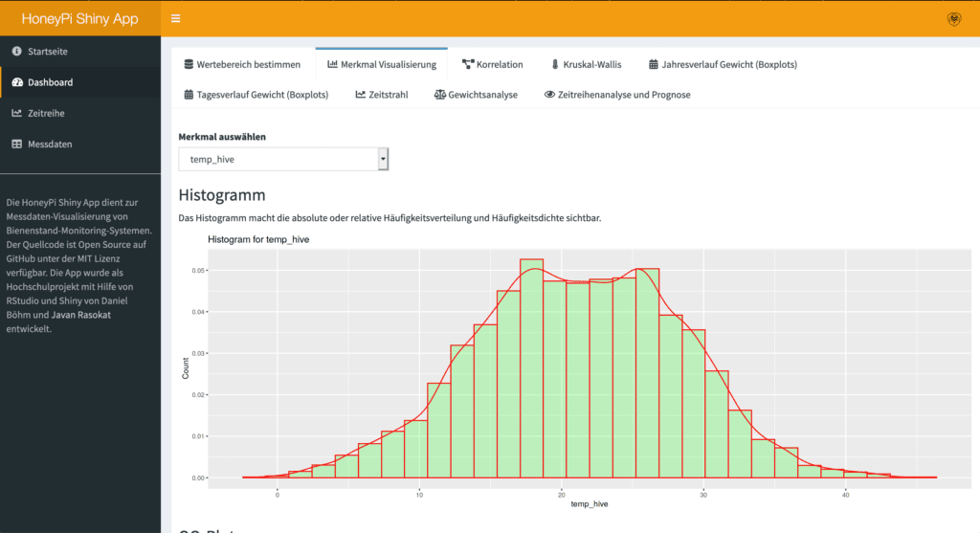This screenshot has width=980, height=533.
Task: Open the Tagesverlauf Gewicht (Boxplots) tab
Action: (x=256, y=95)
